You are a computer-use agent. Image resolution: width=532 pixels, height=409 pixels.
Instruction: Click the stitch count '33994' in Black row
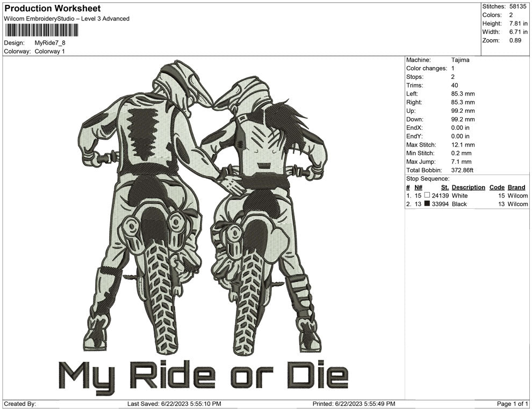(440, 204)
